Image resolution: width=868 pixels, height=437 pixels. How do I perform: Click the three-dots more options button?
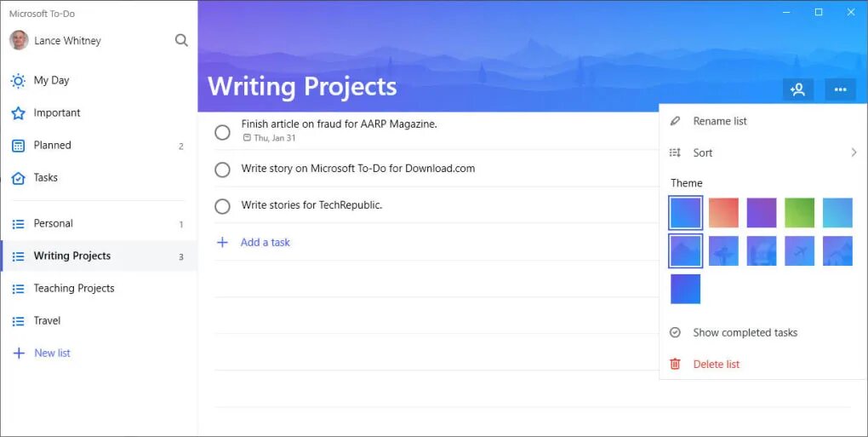(840, 89)
